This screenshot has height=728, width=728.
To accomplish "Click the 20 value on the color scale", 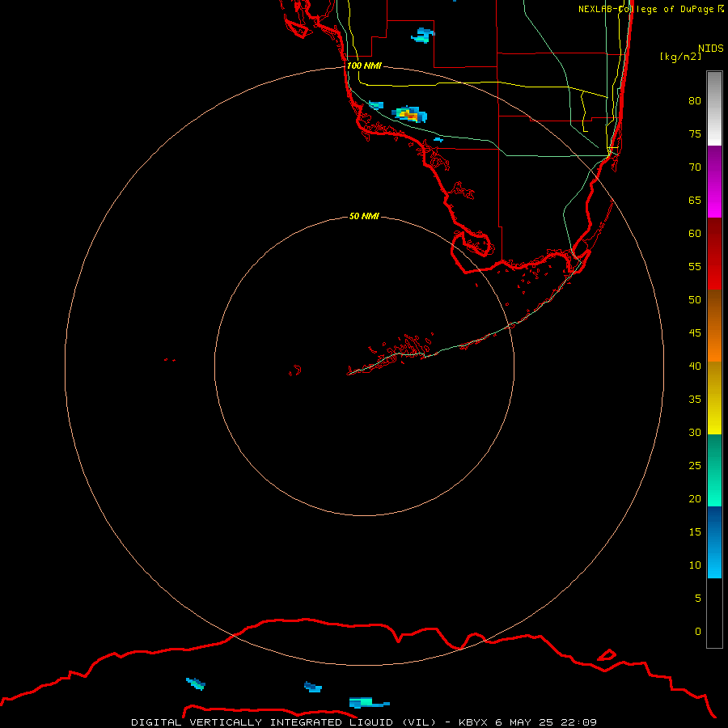I will coord(695,498).
